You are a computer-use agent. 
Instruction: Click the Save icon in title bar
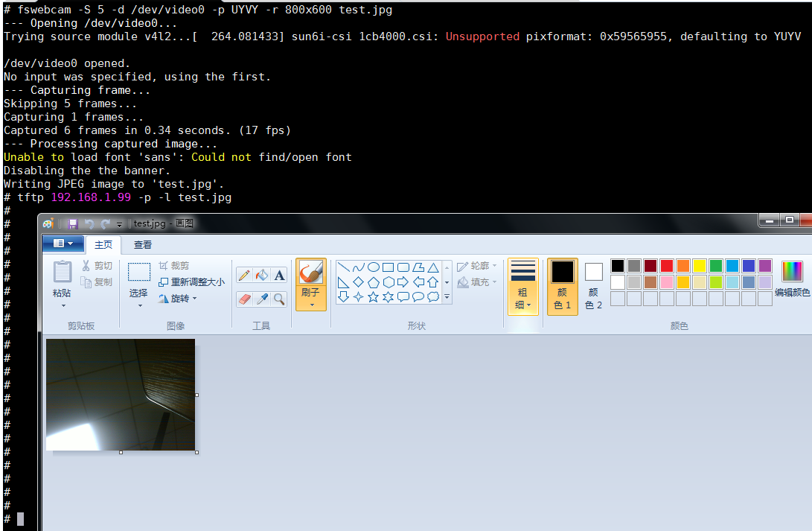point(73,223)
